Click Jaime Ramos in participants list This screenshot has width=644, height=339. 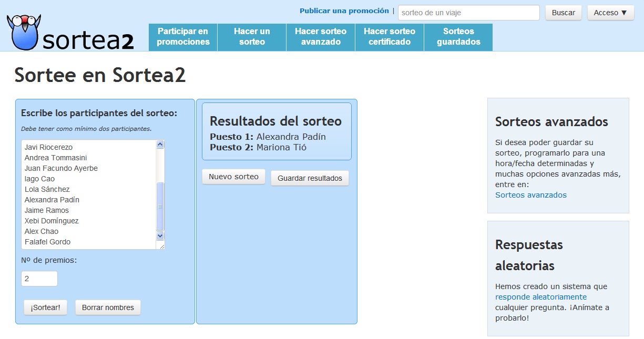click(47, 210)
